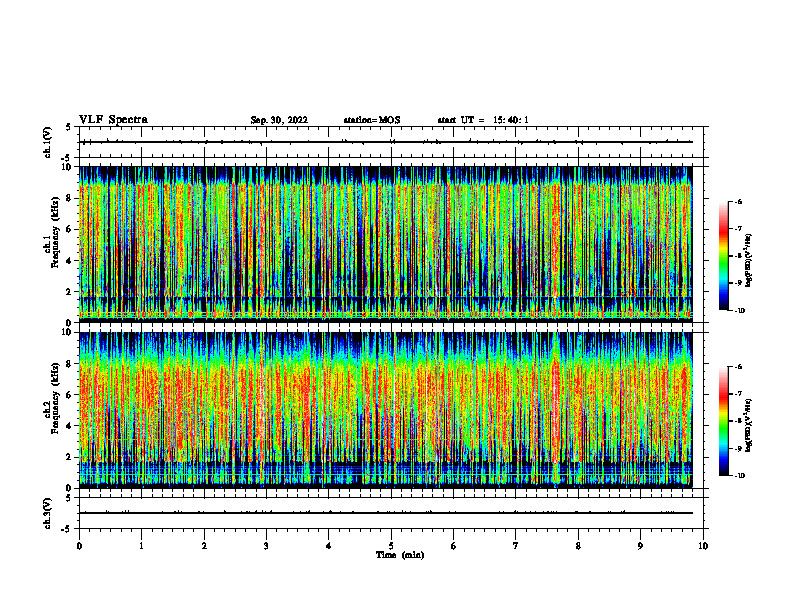The image size is (792, 612).
Task: Click the time axis tick label 0
Action: point(79,546)
